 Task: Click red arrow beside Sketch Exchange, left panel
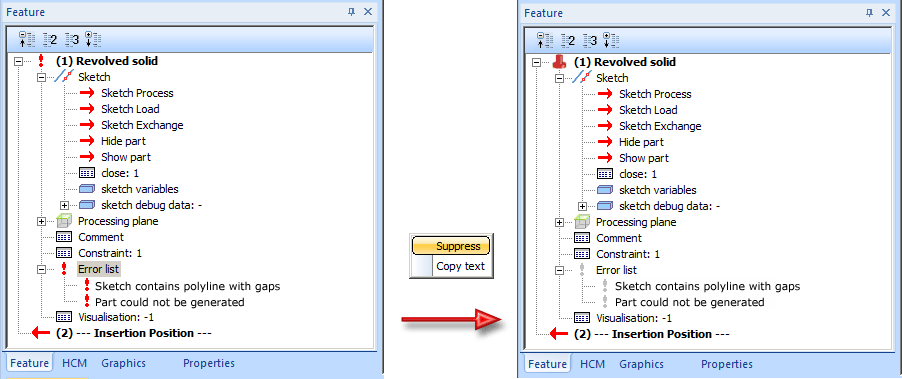pyautogui.click(x=87, y=125)
